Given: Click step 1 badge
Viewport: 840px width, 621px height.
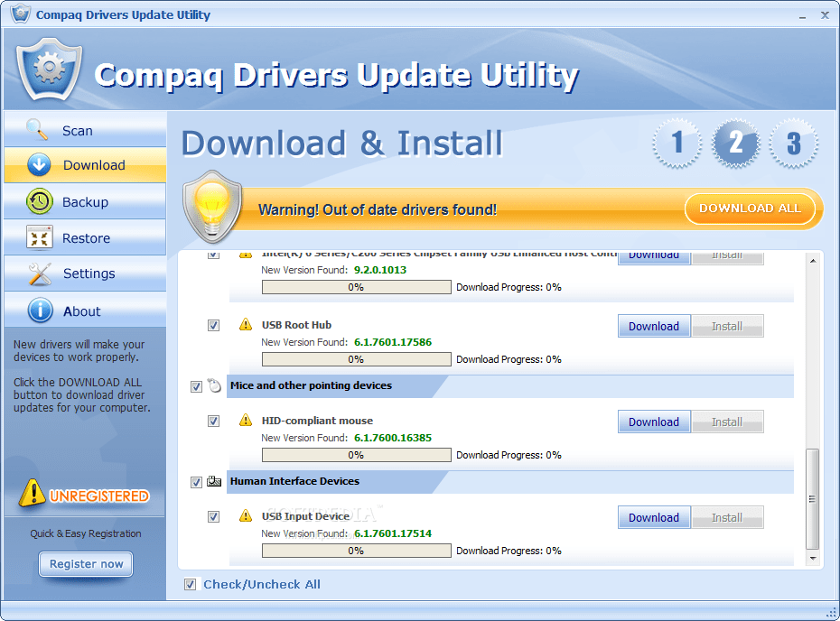Looking at the screenshot, I should tap(677, 144).
